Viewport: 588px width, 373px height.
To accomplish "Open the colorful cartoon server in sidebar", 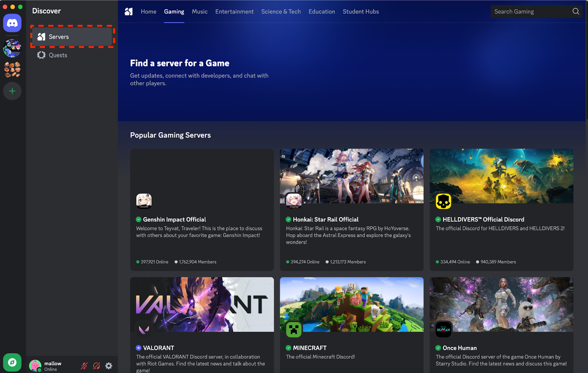I will click(12, 48).
